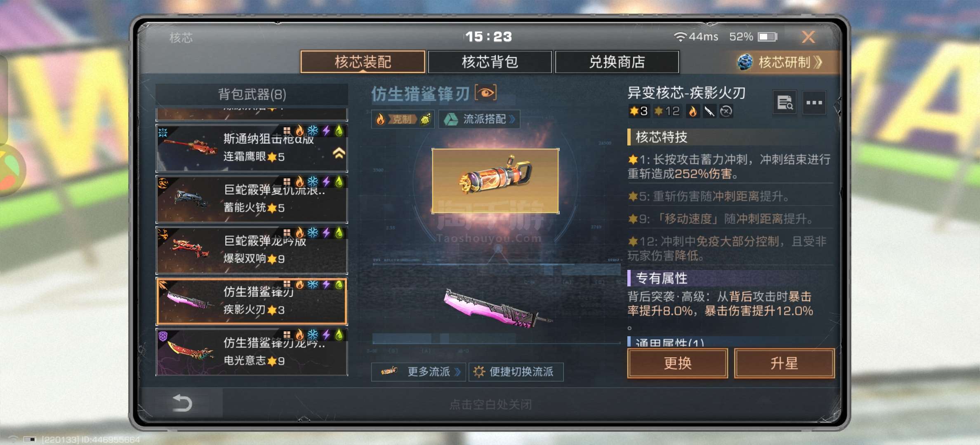Open the three-dots more options menu
Screen dimensions: 980x445
[x=814, y=103]
